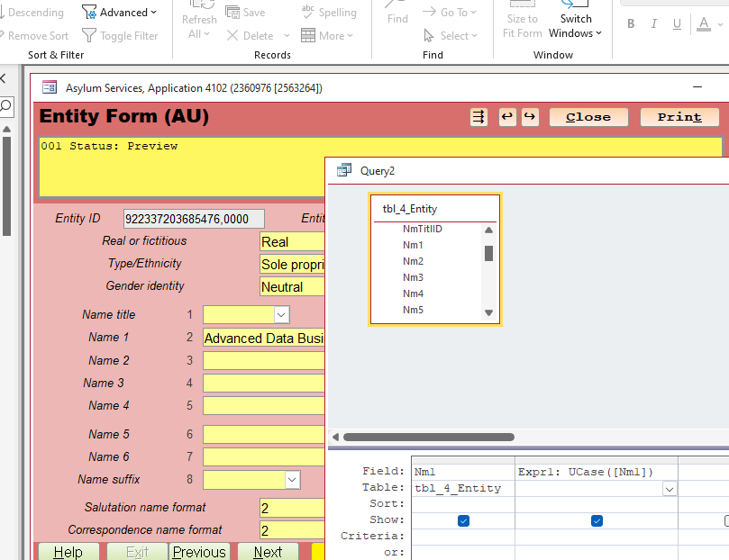Click the Salutation name format field
The height and width of the screenshot is (560, 729).
point(292,508)
